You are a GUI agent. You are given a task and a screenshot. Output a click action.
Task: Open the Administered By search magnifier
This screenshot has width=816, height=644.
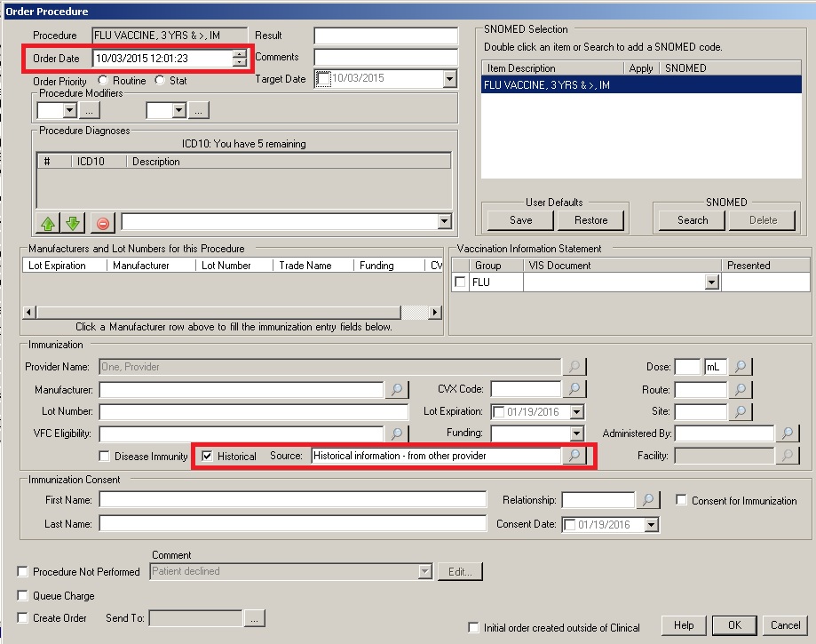pos(787,433)
